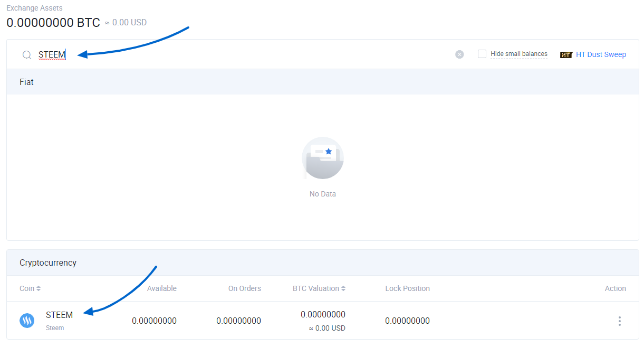Click the Lock Position column header
The height and width of the screenshot is (347, 644).
[x=407, y=288]
